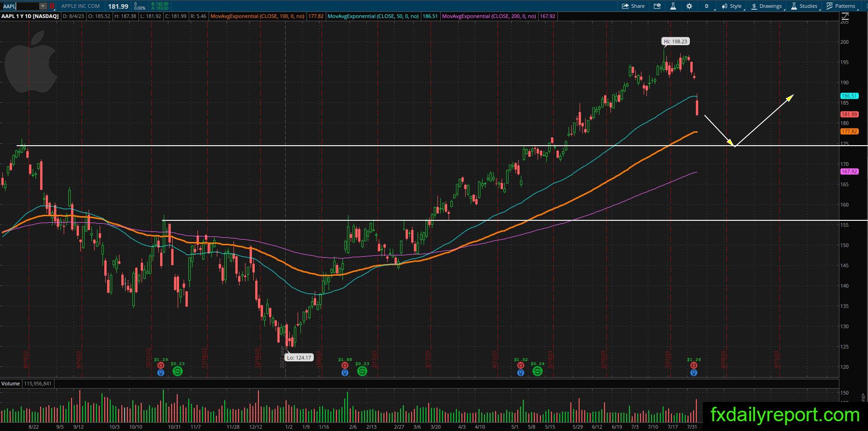The height and width of the screenshot is (431, 868).
Task: Click the red 181.99 price axis bubble
Action: (849, 114)
